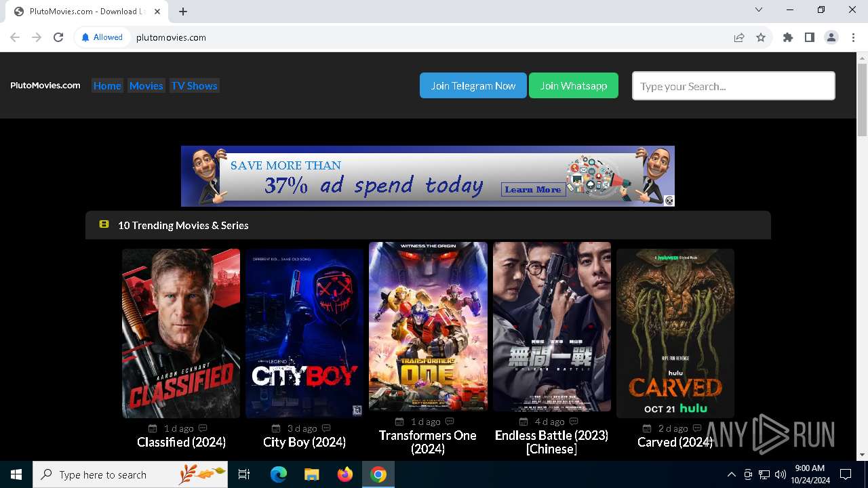Open the City Boy (2024) title link

[304, 442]
